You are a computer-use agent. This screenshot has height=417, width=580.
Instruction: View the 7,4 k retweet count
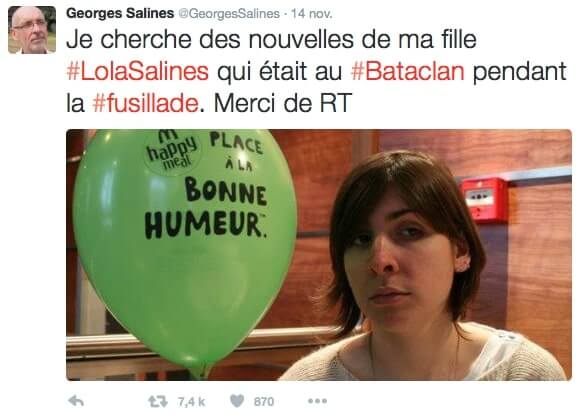(191, 401)
